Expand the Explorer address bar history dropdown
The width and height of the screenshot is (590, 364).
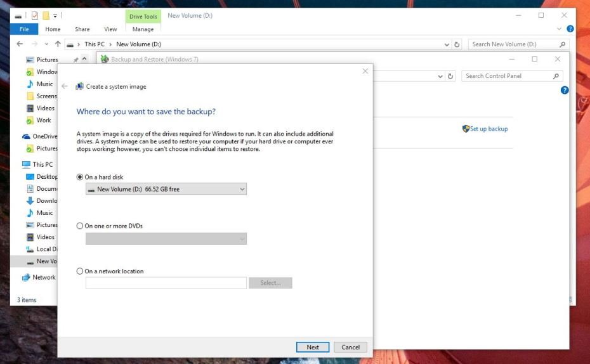click(x=447, y=44)
